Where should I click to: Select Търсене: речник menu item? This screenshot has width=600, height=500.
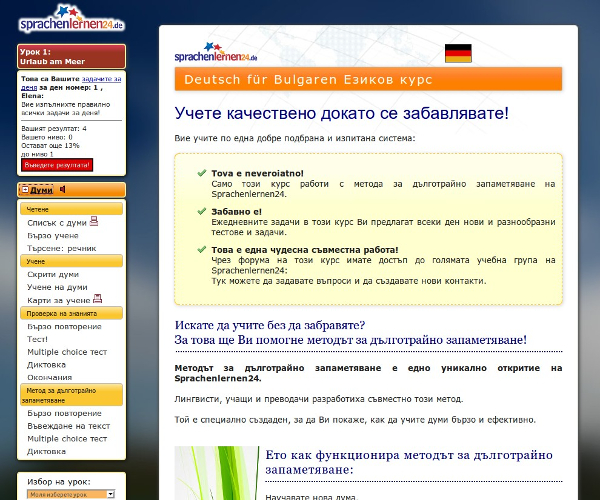click(62, 247)
